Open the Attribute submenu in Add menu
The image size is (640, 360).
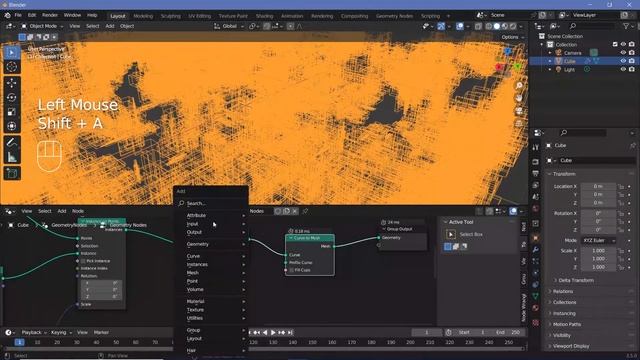pos(212,216)
